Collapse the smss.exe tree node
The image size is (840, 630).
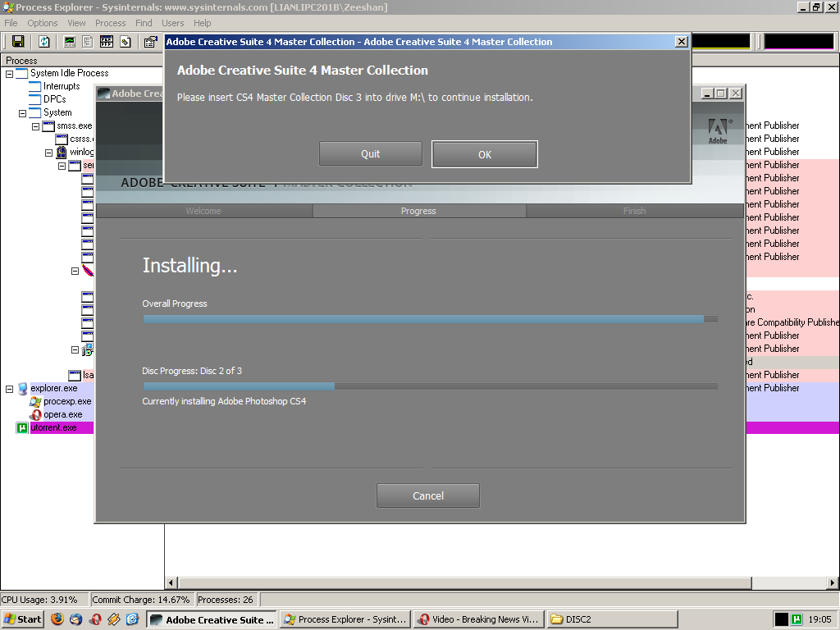(x=35, y=127)
